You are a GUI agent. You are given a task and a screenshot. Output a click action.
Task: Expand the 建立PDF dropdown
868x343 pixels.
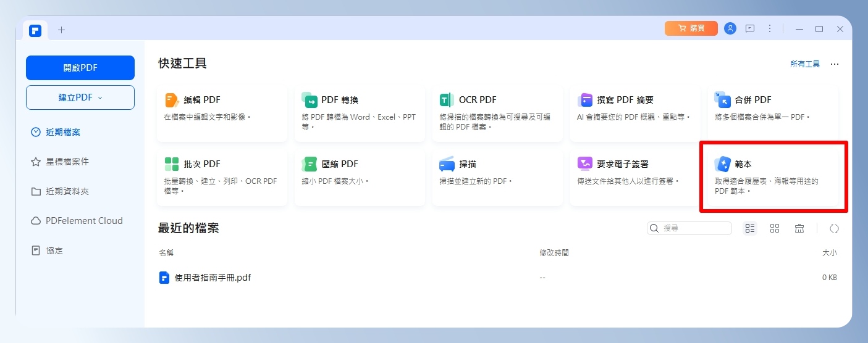click(x=80, y=97)
